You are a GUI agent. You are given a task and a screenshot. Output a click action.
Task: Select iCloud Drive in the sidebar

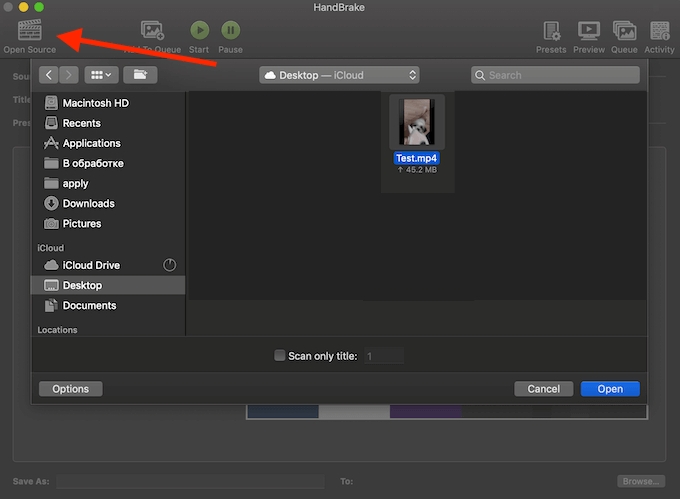(108, 265)
